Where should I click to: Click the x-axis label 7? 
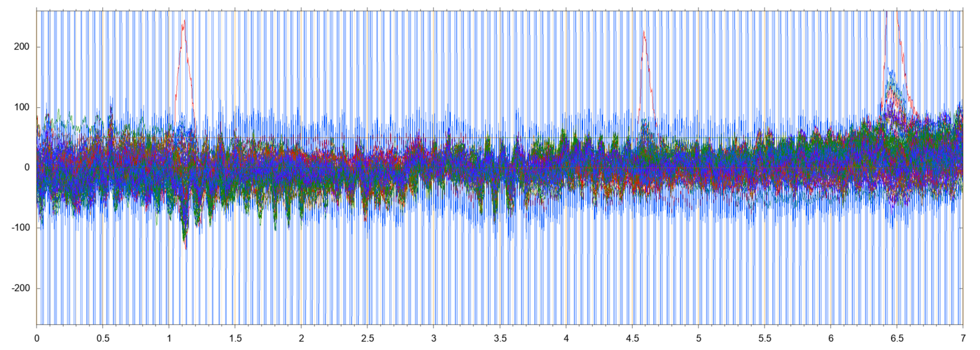(x=962, y=337)
